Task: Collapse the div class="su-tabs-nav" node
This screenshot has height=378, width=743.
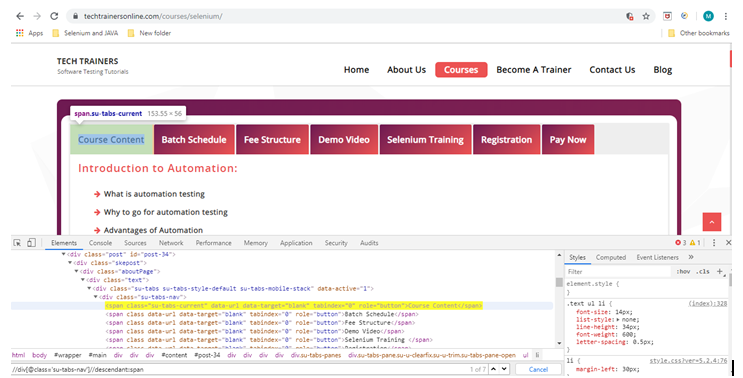Action: click(x=96, y=297)
